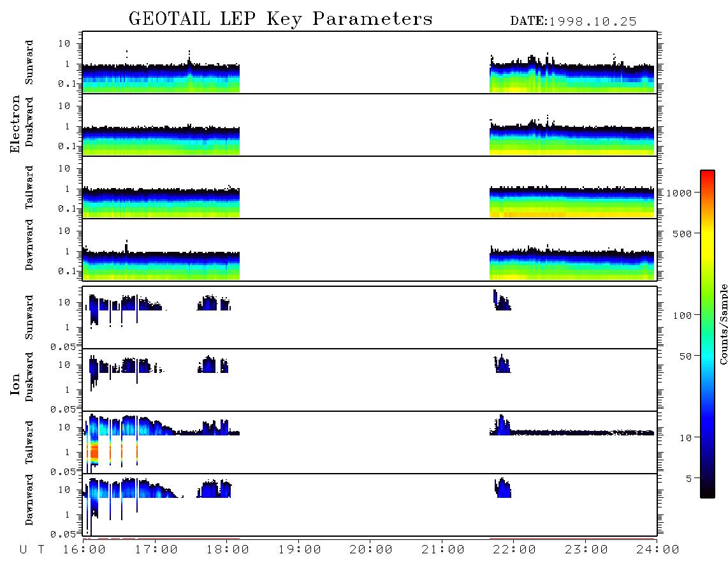This screenshot has height=561, width=728.
Task: Click the "23:00" time tick label
Action: (586, 550)
